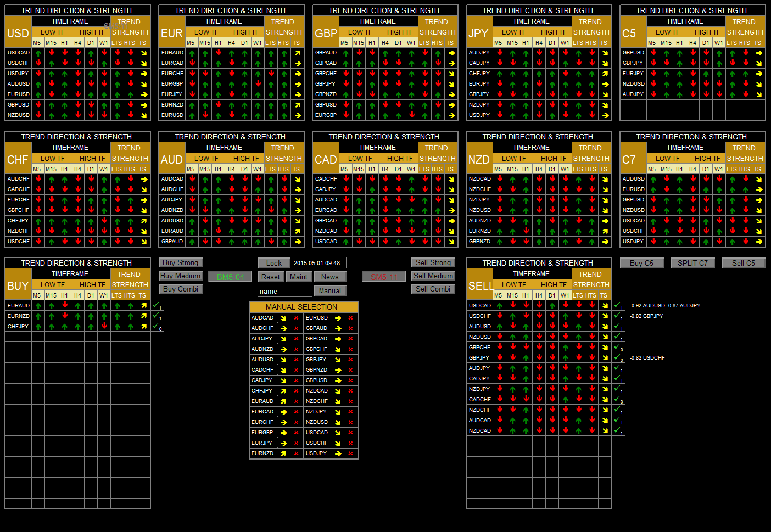Click the red SM5-11 button
Image resolution: width=771 pixels, height=532 pixels.
[384, 277]
